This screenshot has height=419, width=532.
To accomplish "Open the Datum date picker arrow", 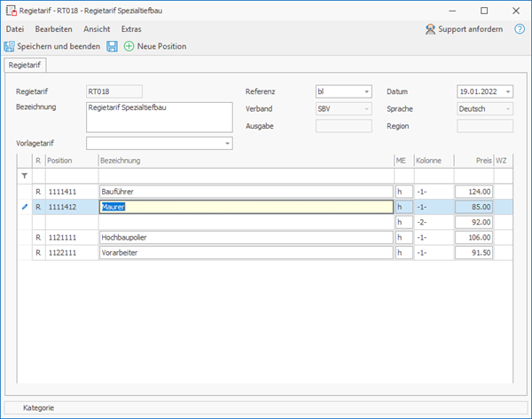I will pyautogui.click(x=508, y=91).
